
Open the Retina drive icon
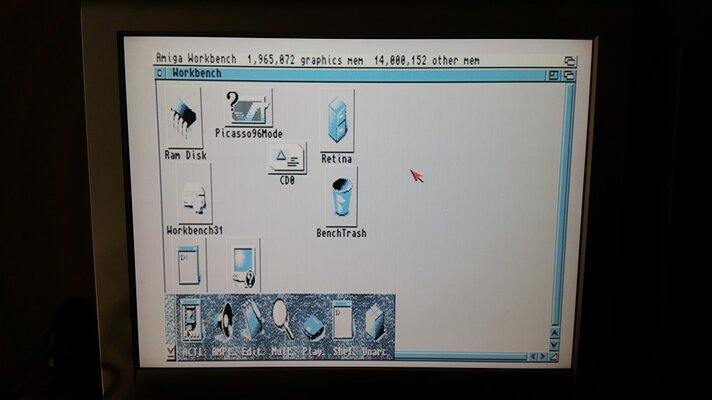(337, 121)
